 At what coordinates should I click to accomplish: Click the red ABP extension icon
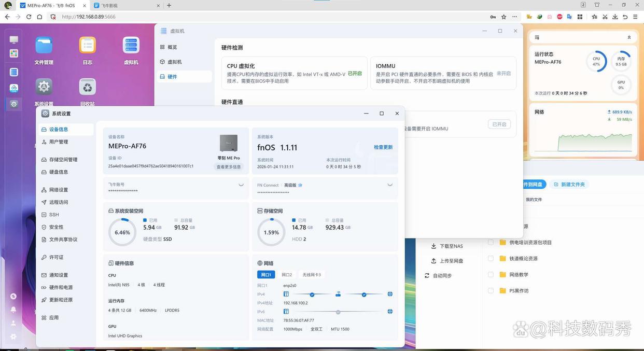click(559, 17)
